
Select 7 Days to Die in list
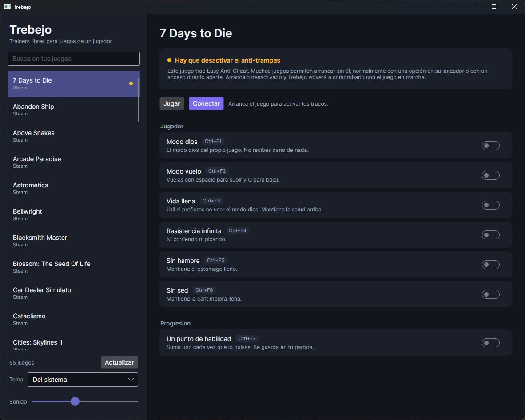pyautogui.click(x=73, y=84)
